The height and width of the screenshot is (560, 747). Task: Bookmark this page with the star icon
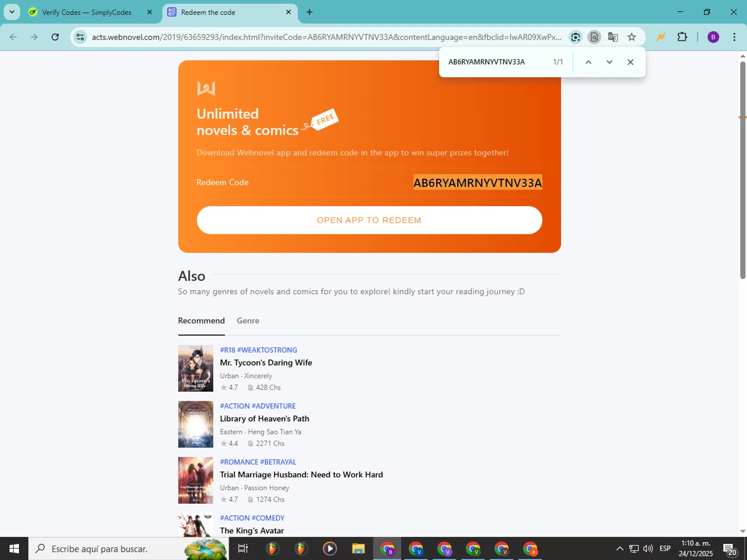(x=631, y=37)
